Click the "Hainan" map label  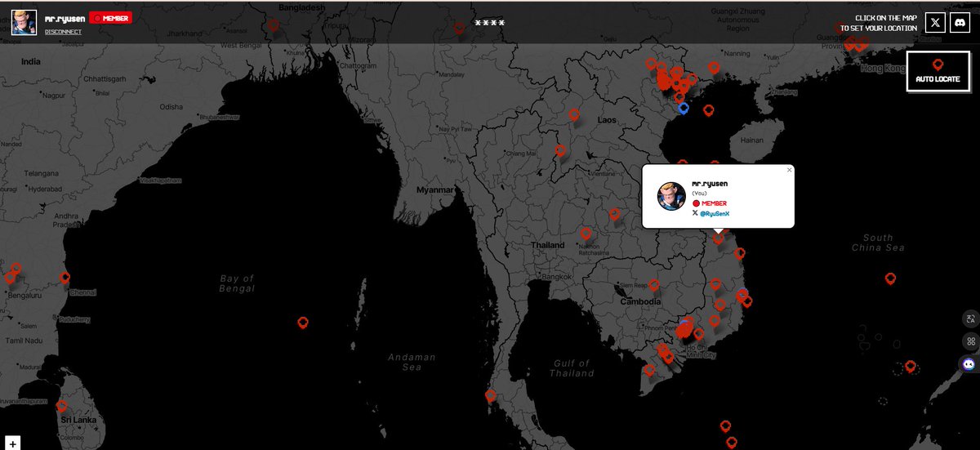point(751,140)
